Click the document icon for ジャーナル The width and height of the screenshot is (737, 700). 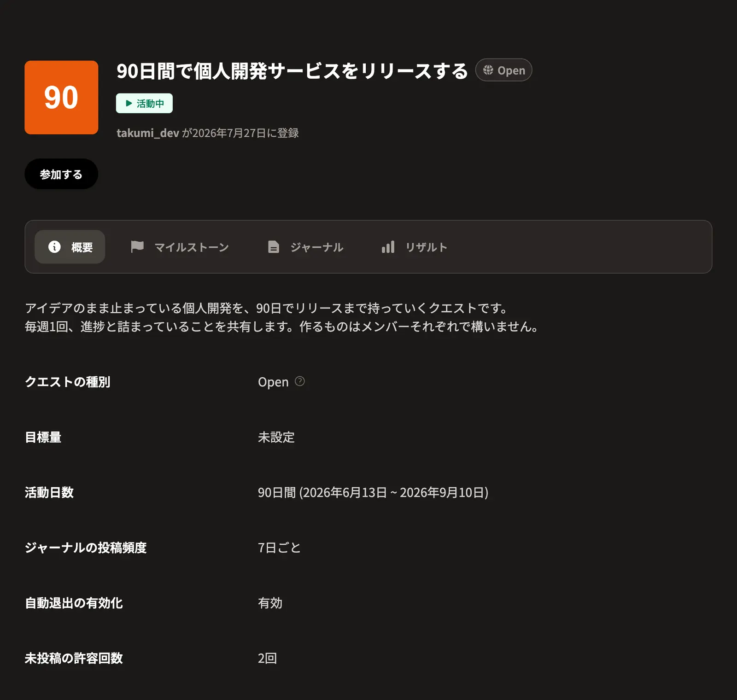click(274, 247)
